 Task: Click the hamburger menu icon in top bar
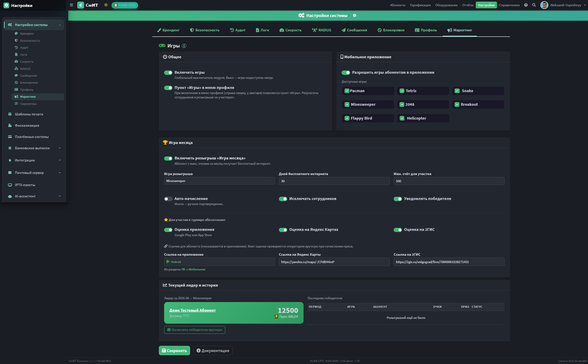click(71, 5)
